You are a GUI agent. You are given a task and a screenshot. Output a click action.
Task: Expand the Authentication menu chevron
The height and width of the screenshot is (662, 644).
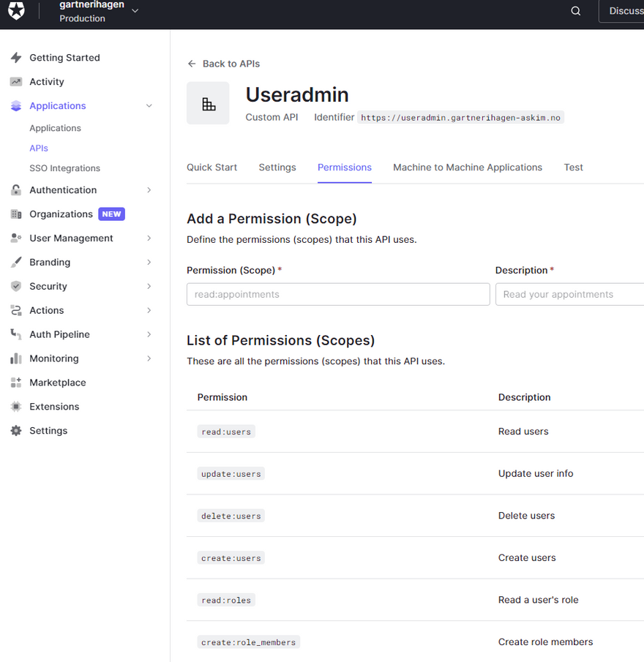tap(149, 190)
